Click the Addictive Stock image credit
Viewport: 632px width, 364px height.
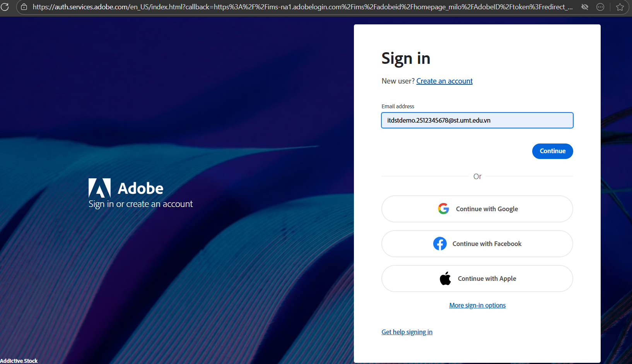coord(19,361)
